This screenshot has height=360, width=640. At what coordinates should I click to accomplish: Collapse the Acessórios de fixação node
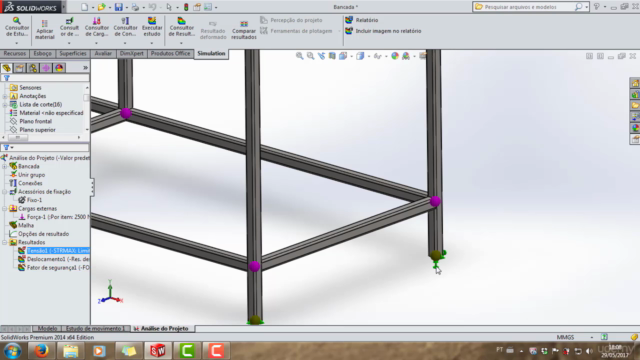[x=4, y=192]
